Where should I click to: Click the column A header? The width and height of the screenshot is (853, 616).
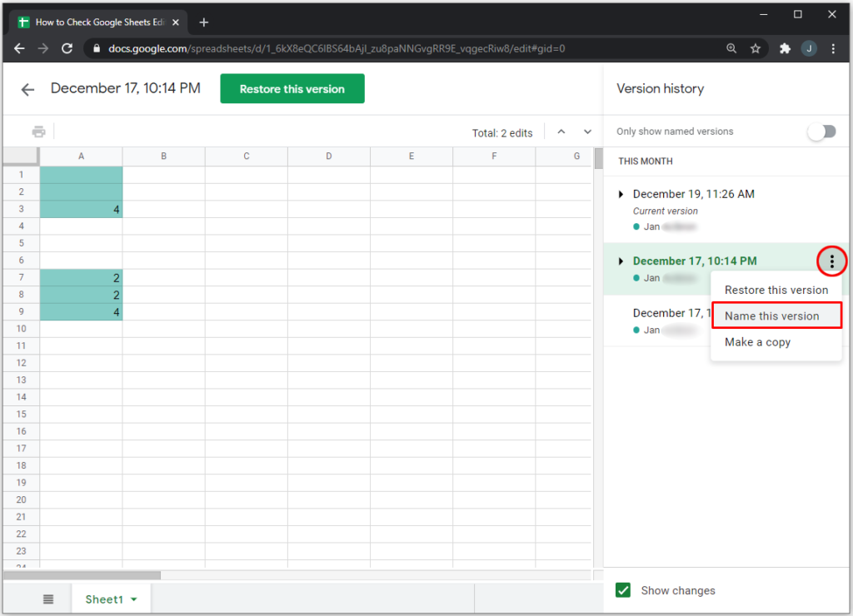point(81,156)
